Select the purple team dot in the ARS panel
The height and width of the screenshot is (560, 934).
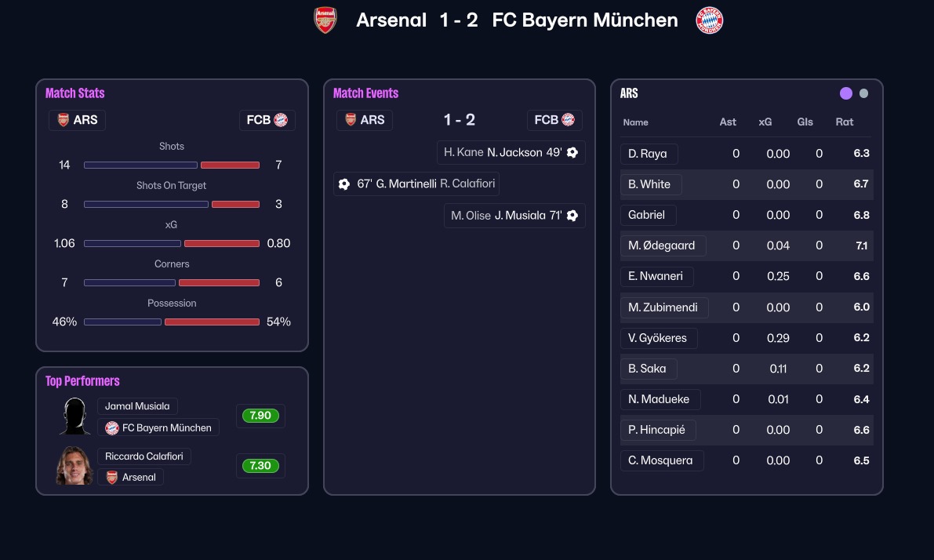coord(846,94)
